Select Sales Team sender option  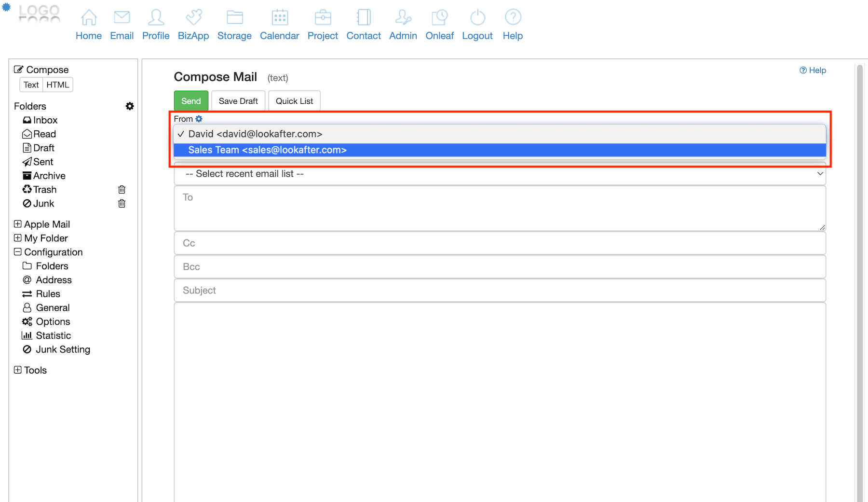pos(267,150)
